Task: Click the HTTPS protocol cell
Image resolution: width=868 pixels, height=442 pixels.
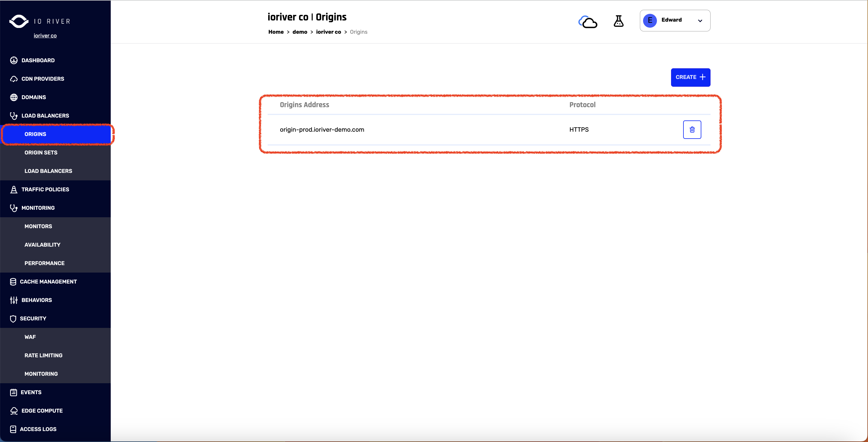Action: point(579,130)
